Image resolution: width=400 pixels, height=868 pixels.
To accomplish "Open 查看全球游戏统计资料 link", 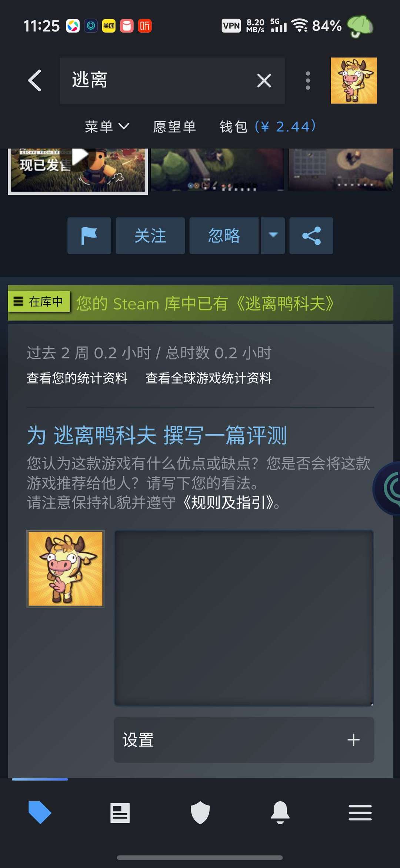I will (209, 378).
